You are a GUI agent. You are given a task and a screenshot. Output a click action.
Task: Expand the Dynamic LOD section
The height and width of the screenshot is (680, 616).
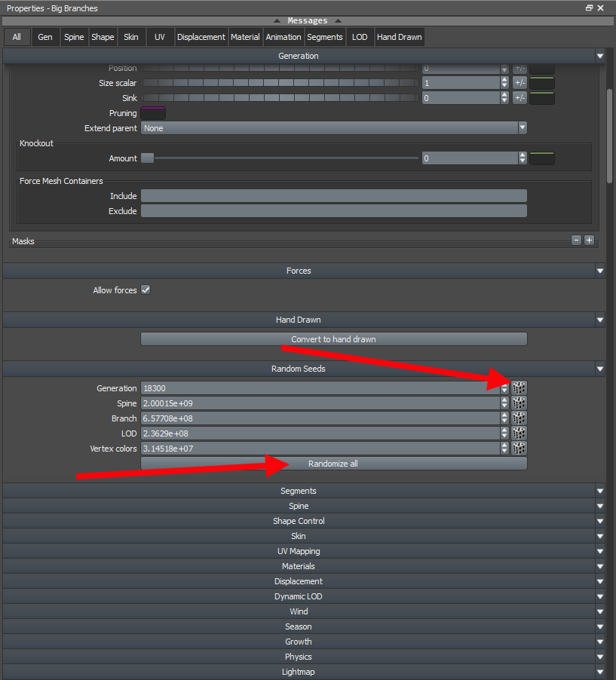pos(304,596)
